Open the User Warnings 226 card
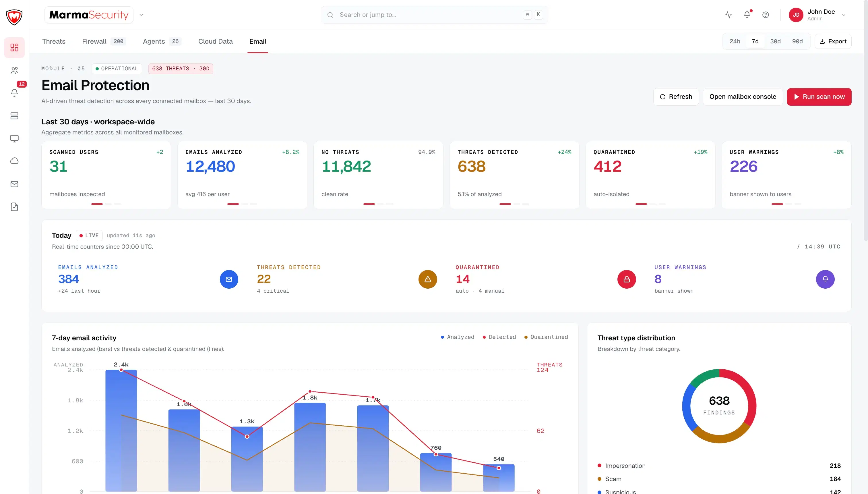868x494 pixels. [x=786, y=175]
